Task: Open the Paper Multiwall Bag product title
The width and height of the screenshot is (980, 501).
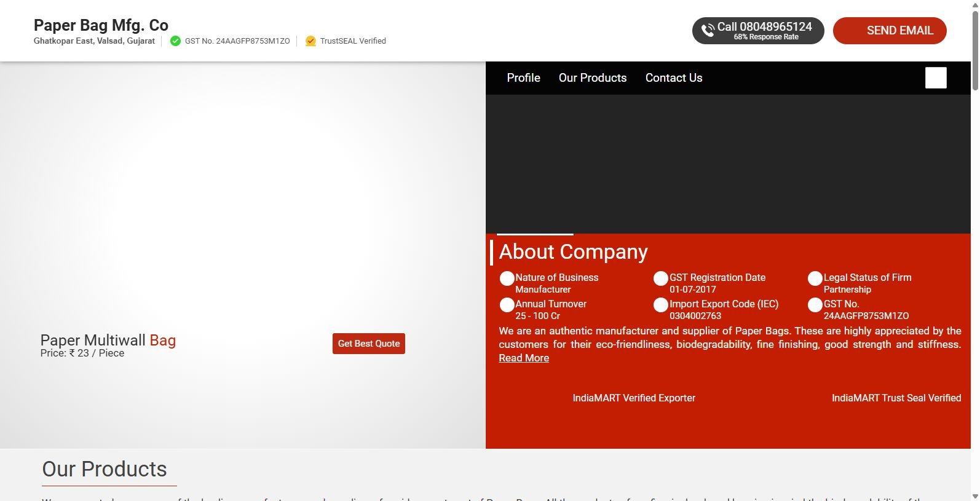Action: [108, 340]
